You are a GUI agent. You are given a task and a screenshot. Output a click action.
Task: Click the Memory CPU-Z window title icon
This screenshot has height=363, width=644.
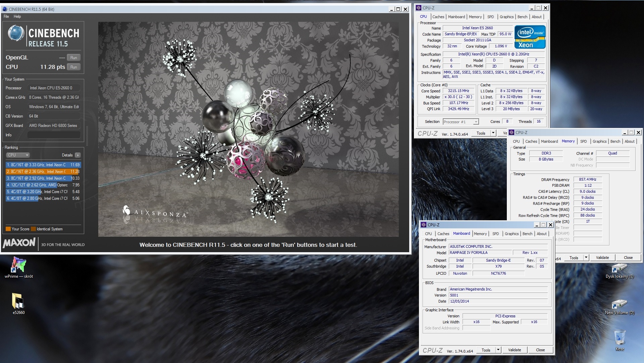[x=512, y=132]
